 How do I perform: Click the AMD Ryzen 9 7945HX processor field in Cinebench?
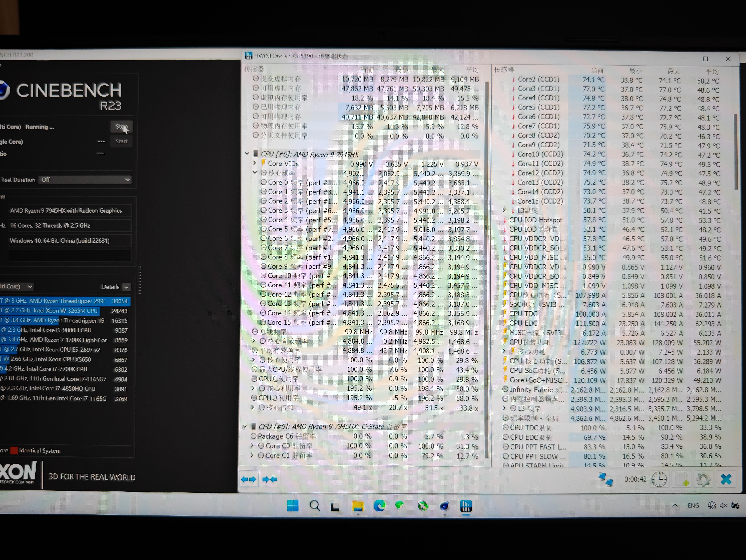[70, 211]
